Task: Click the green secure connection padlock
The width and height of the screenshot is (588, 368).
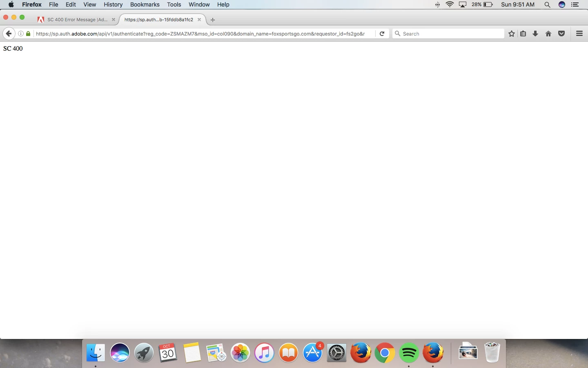Action: click(x=28, y=34)
